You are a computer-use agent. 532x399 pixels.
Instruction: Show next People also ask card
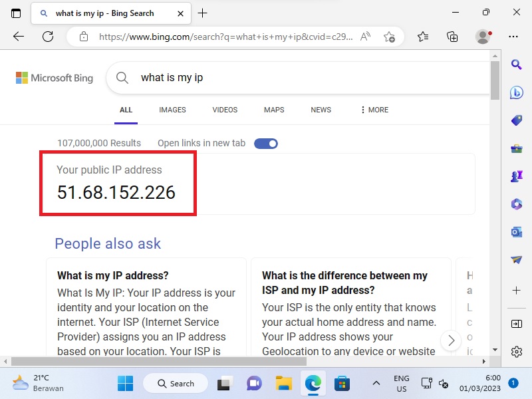(x=451, y=340)
